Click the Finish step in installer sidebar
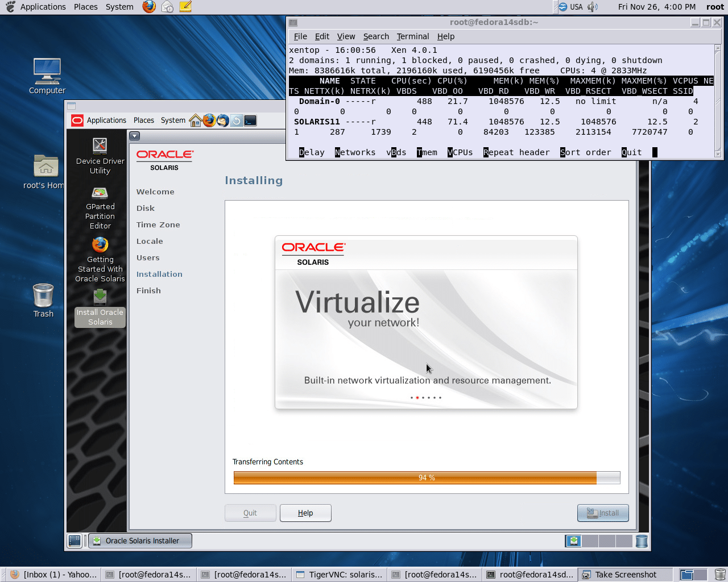This screenshot has height=582, width=728. point(148,291)
